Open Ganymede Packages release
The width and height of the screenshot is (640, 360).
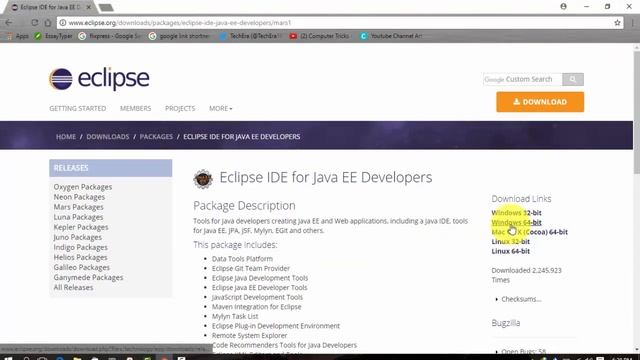coord(88,278)
